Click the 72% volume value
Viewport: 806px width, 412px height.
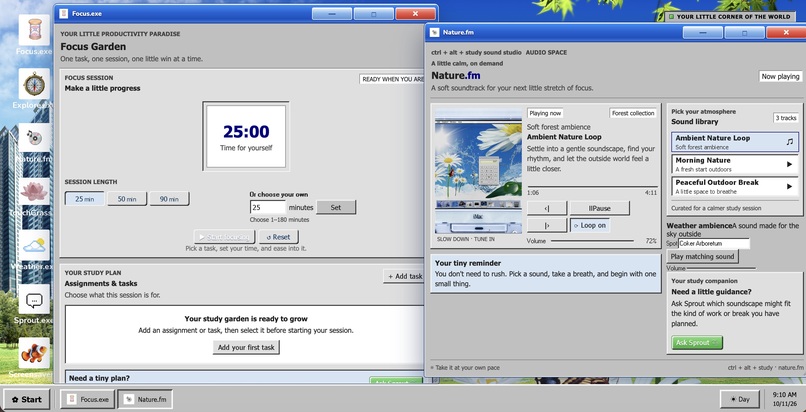coord(651,240)
